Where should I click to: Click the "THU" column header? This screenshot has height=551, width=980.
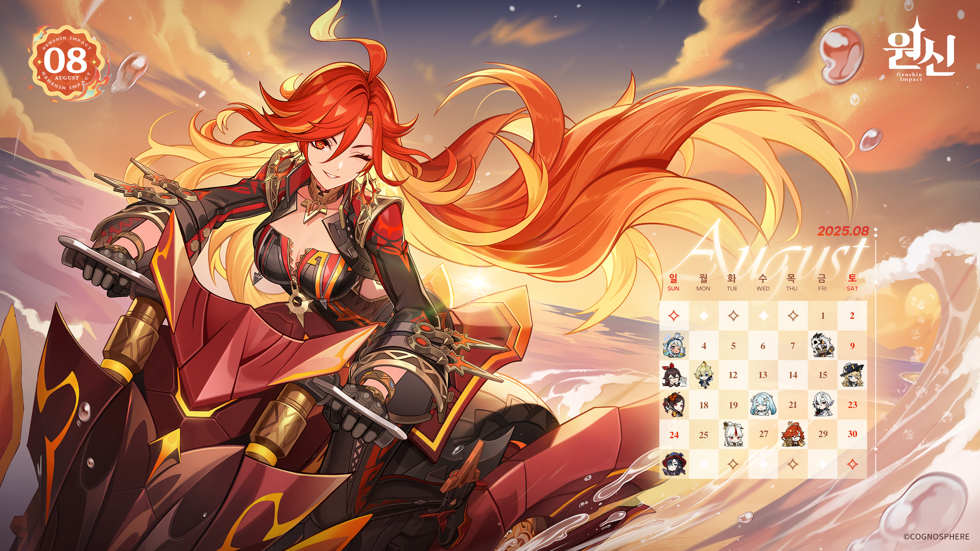[792, 289]
